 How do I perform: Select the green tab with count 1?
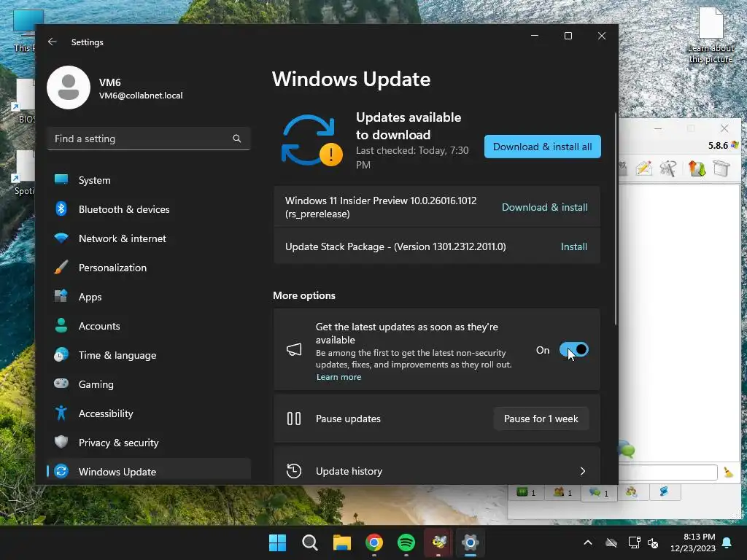tap(527, 492)
